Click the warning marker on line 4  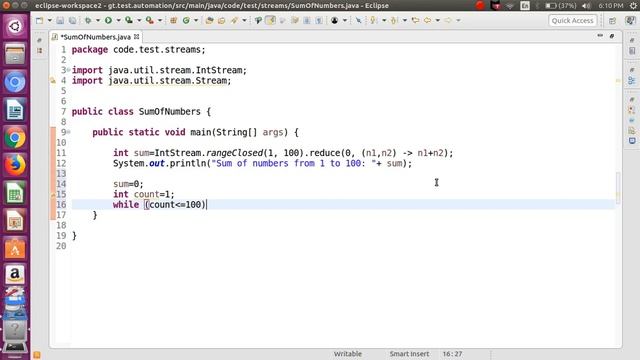coord(53,81)
